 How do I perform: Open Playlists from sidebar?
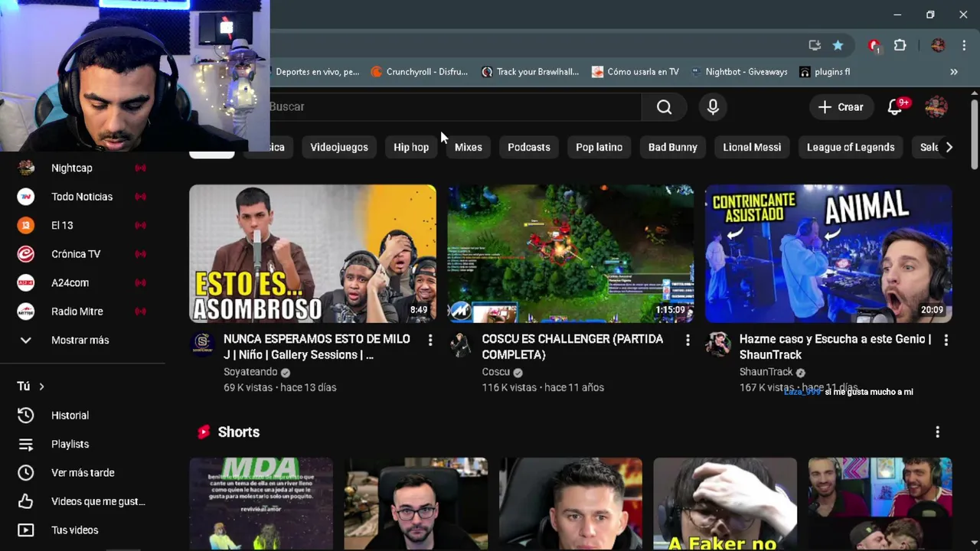[83, 444]
